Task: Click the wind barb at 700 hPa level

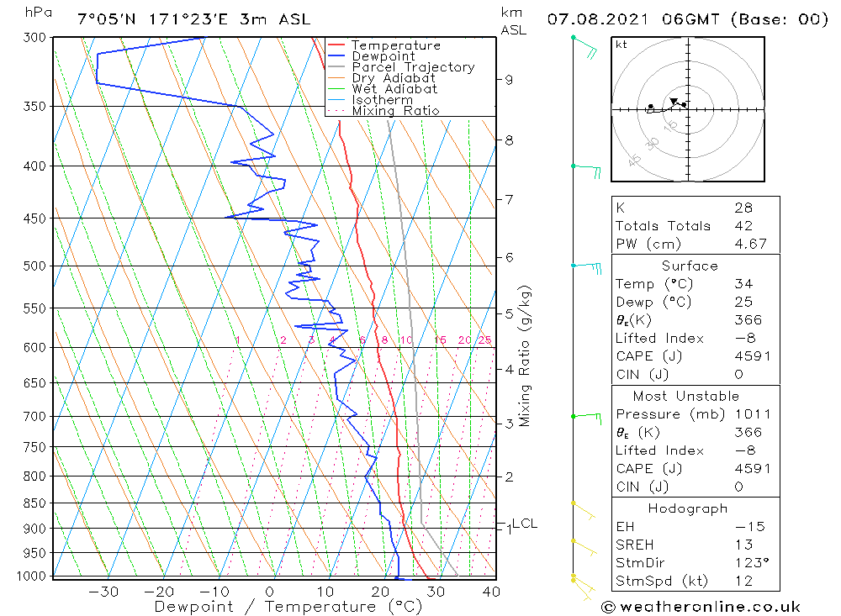Action: pos(587,418)
